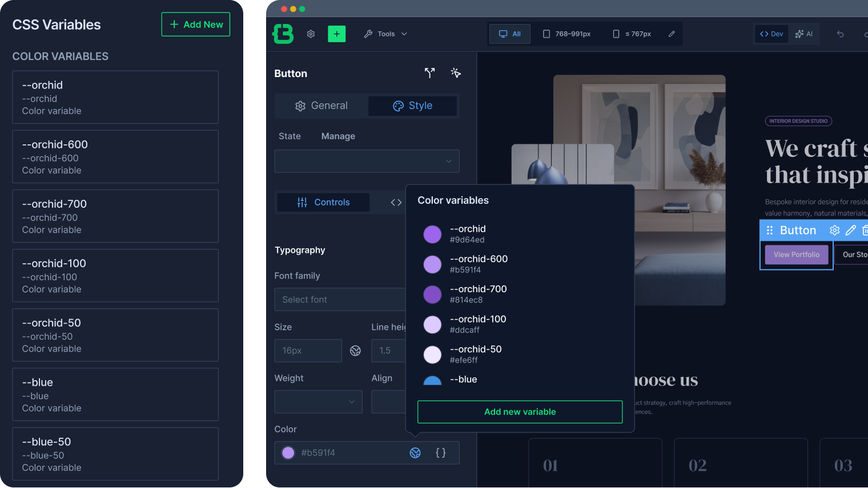Open variable picker in Color field
Image resolution: width=868 pixels, height=488 pixels.
pyautogui.click(x=415, y=453)
